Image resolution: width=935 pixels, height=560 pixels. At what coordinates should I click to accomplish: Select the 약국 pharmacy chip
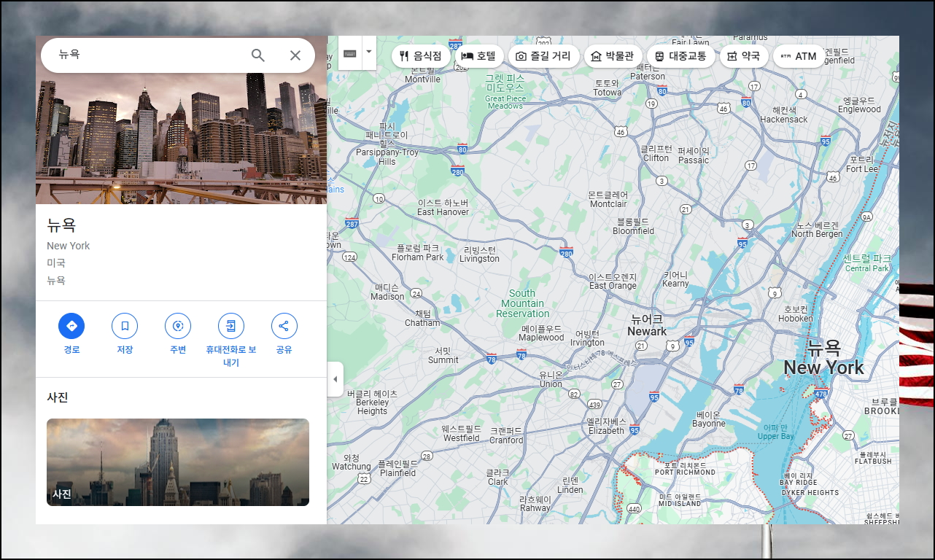(x=744, y=56)
